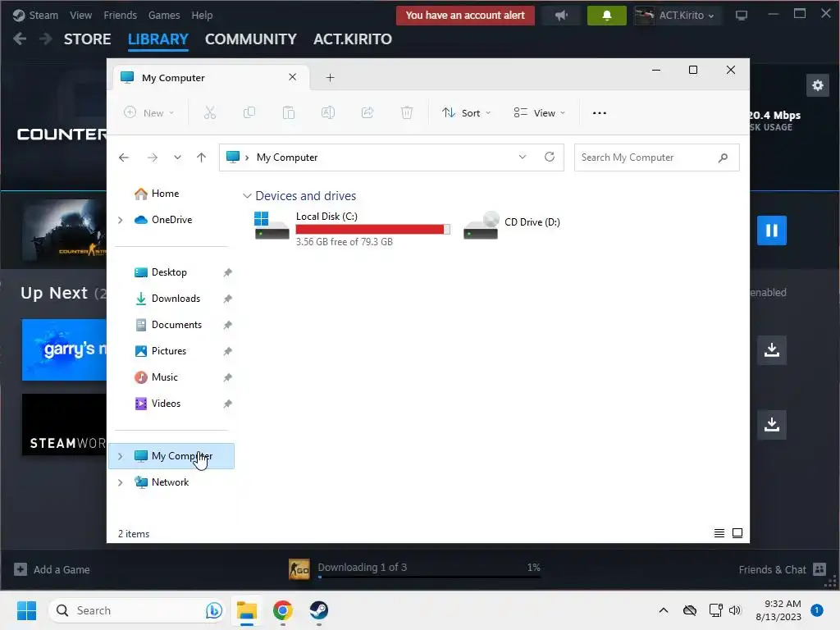
Task: Open Steam announcements megaphone icon
Action: coord(561,15)
